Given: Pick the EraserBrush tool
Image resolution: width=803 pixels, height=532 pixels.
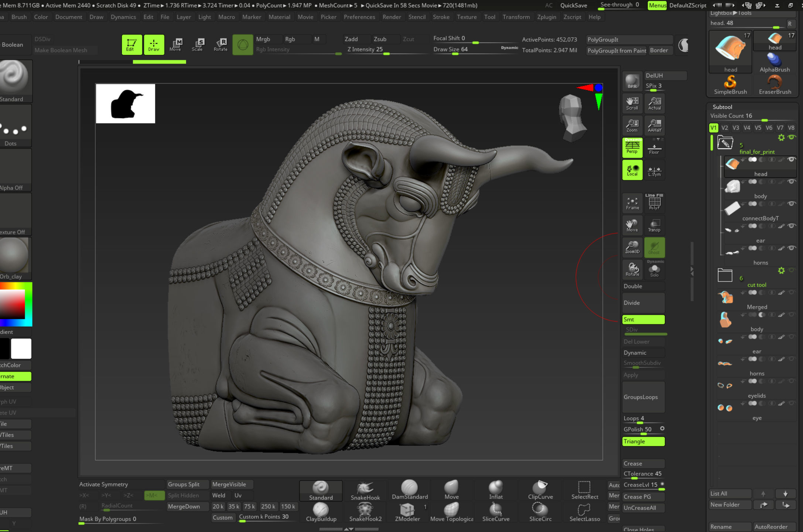Looking at the screenshot, I should point(775,85).
